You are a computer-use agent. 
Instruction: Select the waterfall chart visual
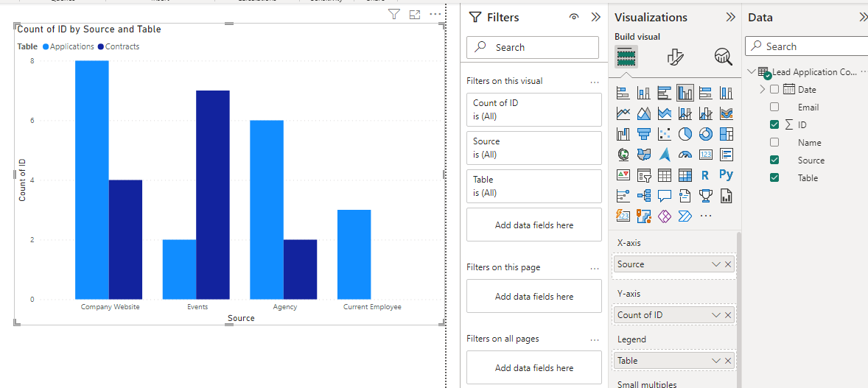pyautogui.click(x=623, y=134)
